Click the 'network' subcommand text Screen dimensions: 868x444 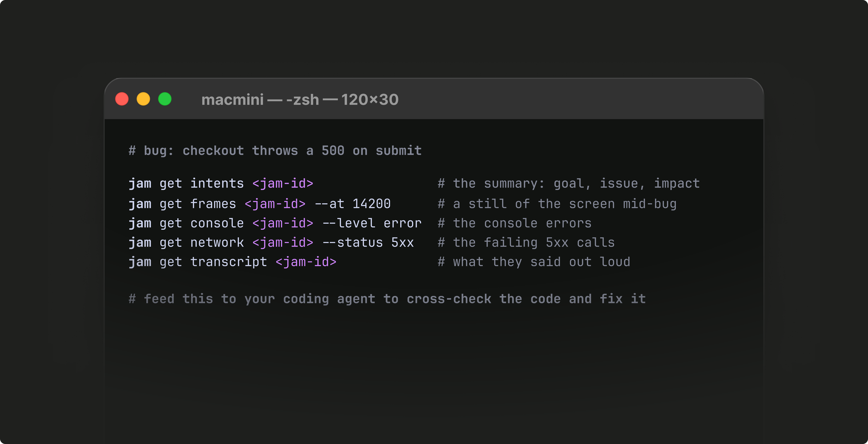click(217, 243)
